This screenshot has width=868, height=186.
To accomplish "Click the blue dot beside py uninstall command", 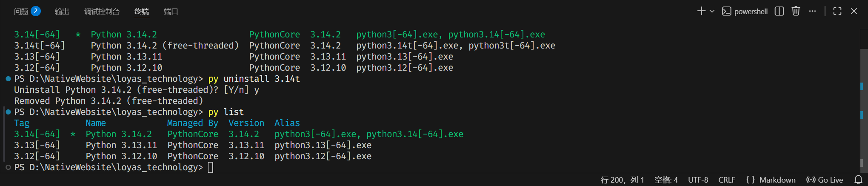I will pos(8,79).
